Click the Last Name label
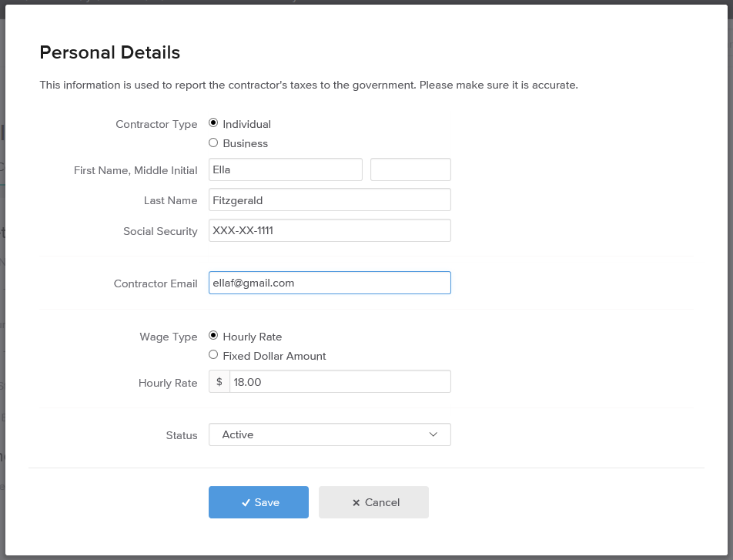Viewport: 733px width, 560px height. tap(170, 200)
